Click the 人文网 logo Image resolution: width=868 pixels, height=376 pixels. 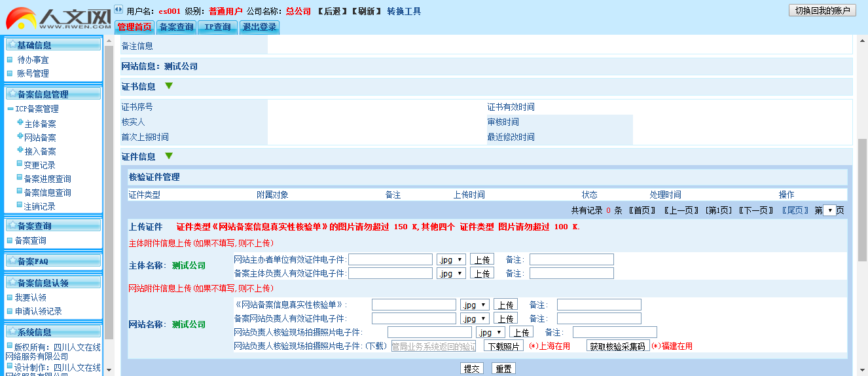click(58, 17)
